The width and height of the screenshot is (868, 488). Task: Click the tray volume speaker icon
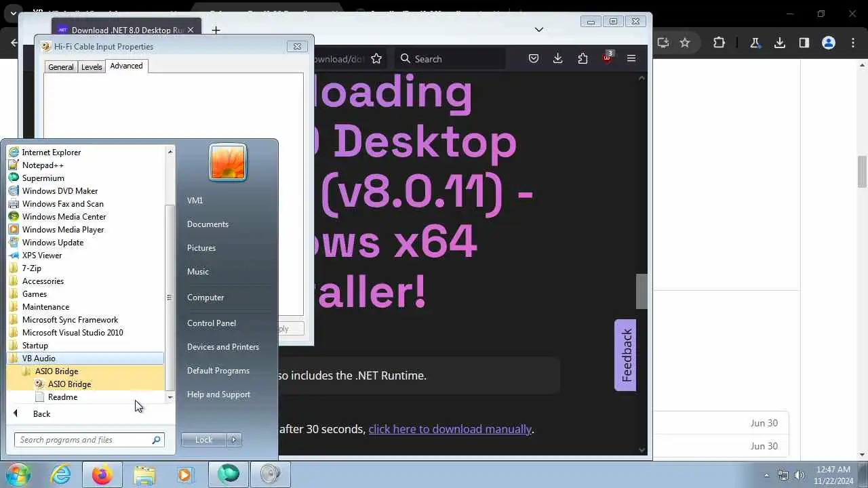coord(799,475)
